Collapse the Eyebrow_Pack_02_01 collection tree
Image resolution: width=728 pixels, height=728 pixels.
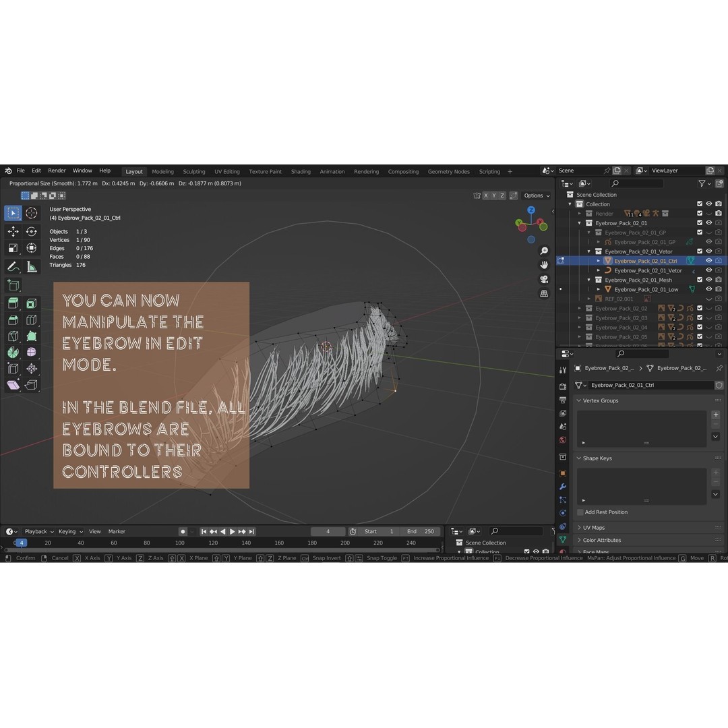click(580, 223)
